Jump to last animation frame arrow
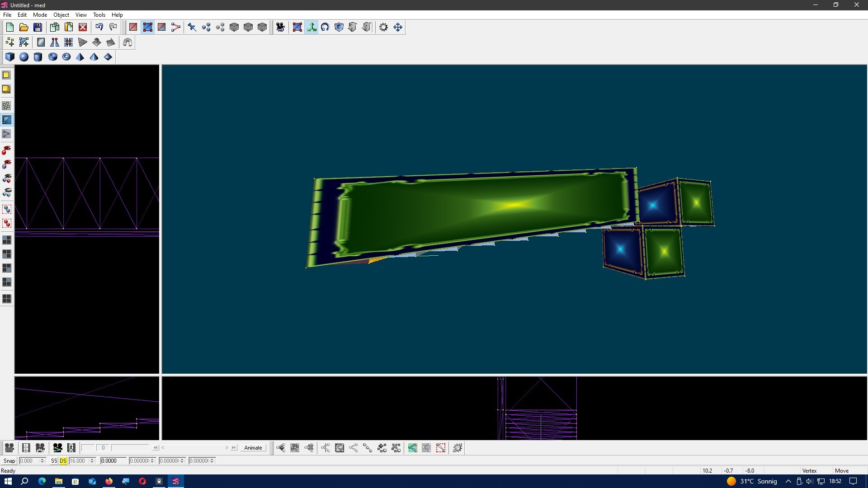The width and height of the screenshot is (868, 488). point(234,448)
